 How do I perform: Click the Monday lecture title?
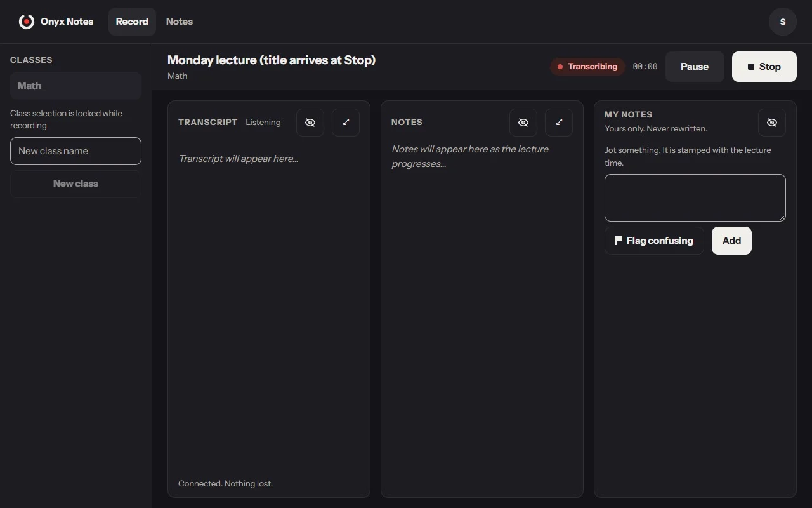click(x=272, y=60)
